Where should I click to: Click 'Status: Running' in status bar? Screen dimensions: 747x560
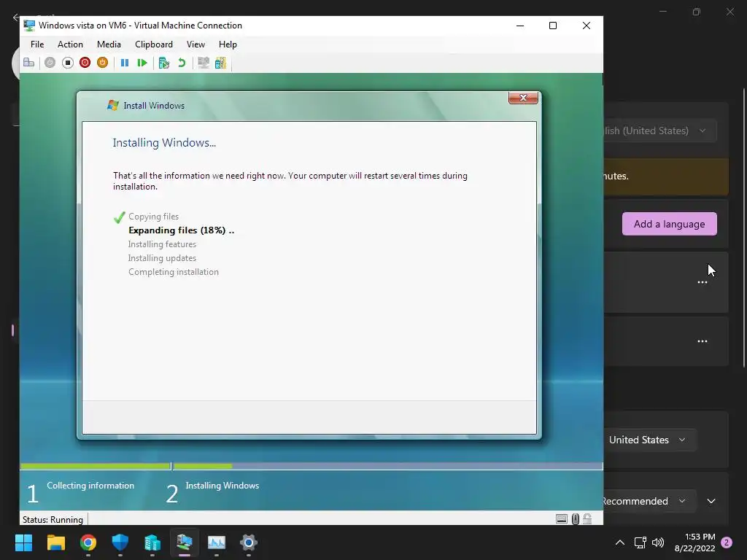53,519
